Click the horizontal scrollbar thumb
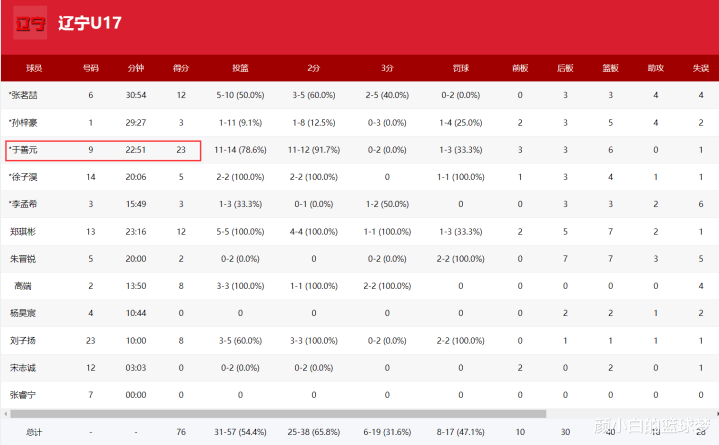Viewport: 719px width, 445px height. pos(278,414)
